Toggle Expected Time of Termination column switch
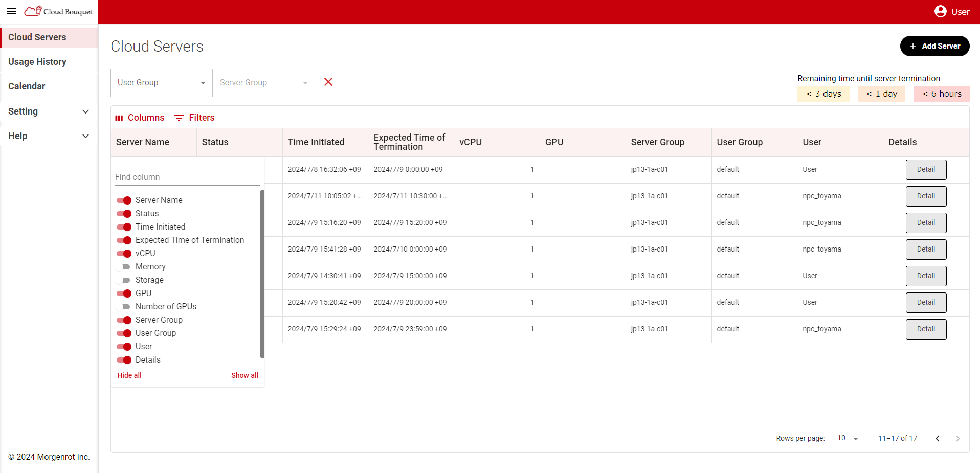980x473 pixels. tap(124, 240)
